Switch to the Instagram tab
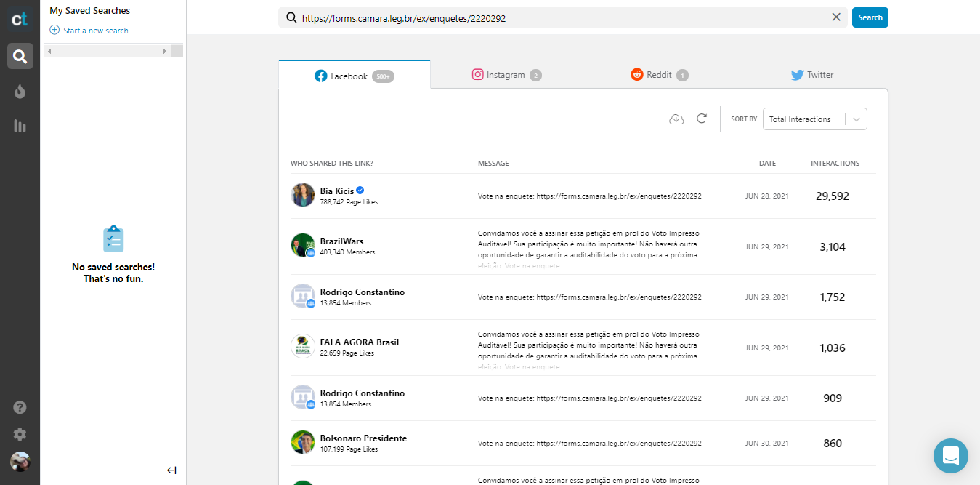Screen dimensions: 980x485 tap(506, 75)
